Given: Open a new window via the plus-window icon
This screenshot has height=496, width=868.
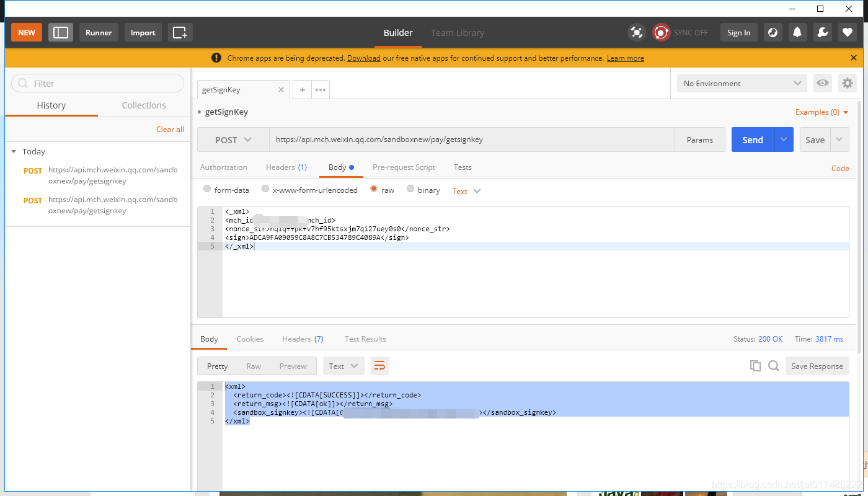Looking at the screenshot, I should 180,33.
